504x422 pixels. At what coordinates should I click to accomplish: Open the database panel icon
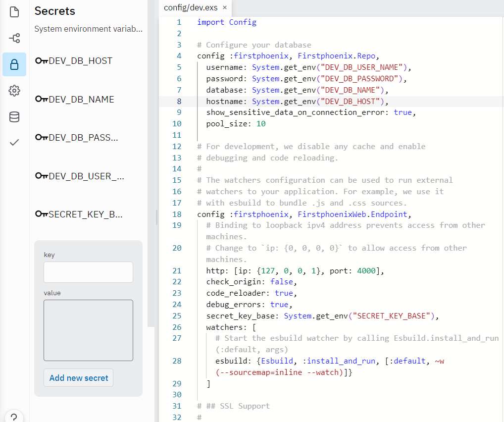coord(14,117)
